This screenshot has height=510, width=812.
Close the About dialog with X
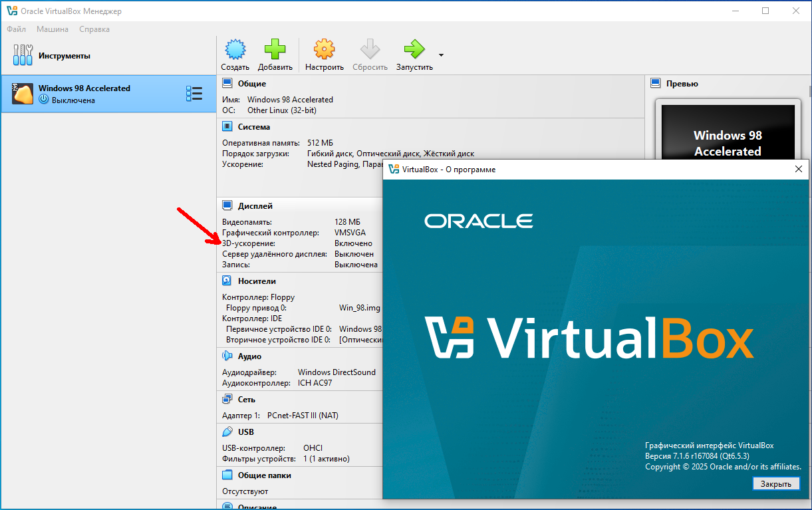pyautogui.click(x=799, y=169)
